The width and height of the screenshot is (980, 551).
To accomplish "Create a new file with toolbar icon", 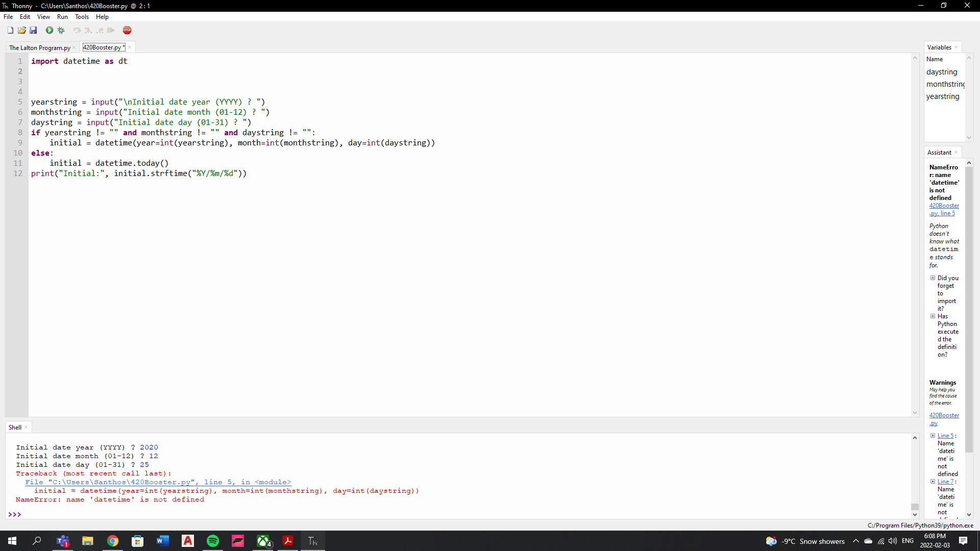I will point(10,31).
